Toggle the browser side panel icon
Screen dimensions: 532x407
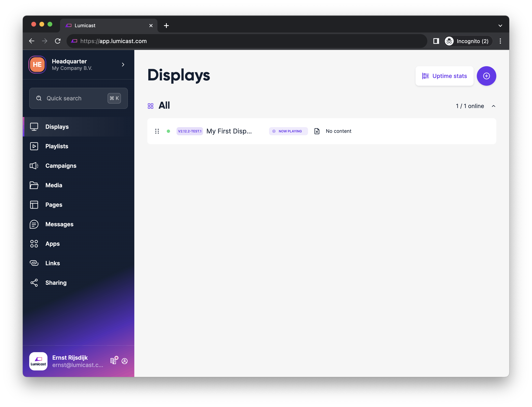point(436,41)
